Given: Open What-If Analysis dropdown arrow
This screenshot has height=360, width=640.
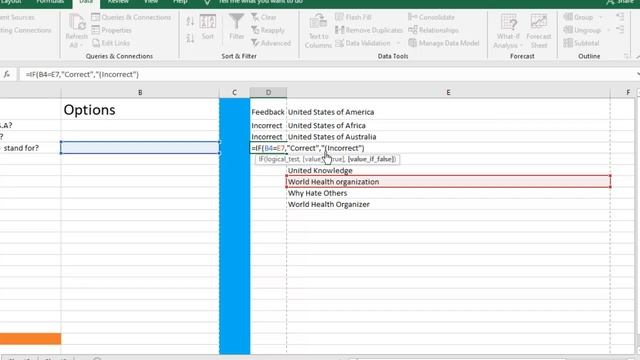Looking at the screenshot, I should pos(521,45).
